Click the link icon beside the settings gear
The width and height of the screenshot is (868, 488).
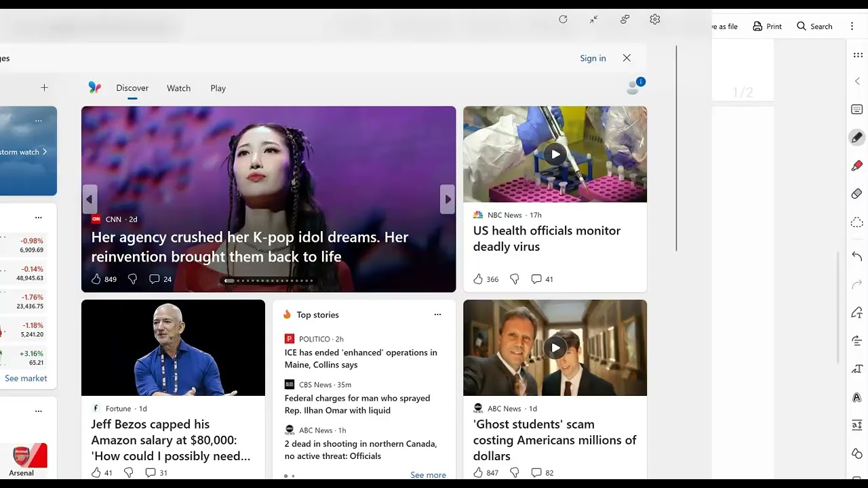click(625, 20)
